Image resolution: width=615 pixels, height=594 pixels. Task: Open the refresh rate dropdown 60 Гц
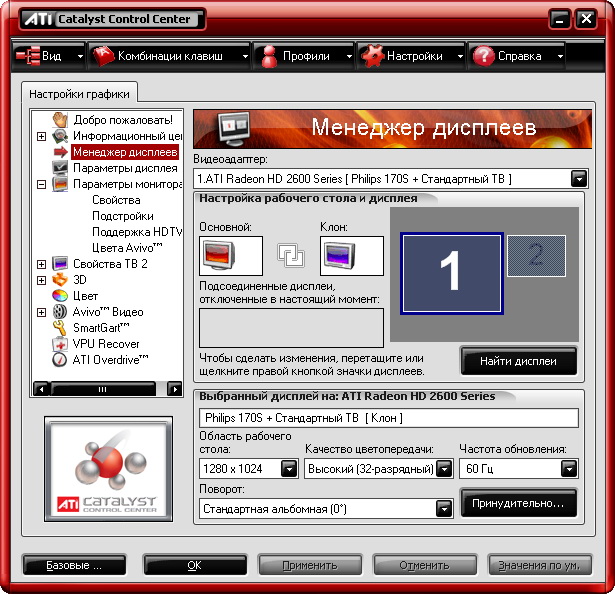point(568,468)
